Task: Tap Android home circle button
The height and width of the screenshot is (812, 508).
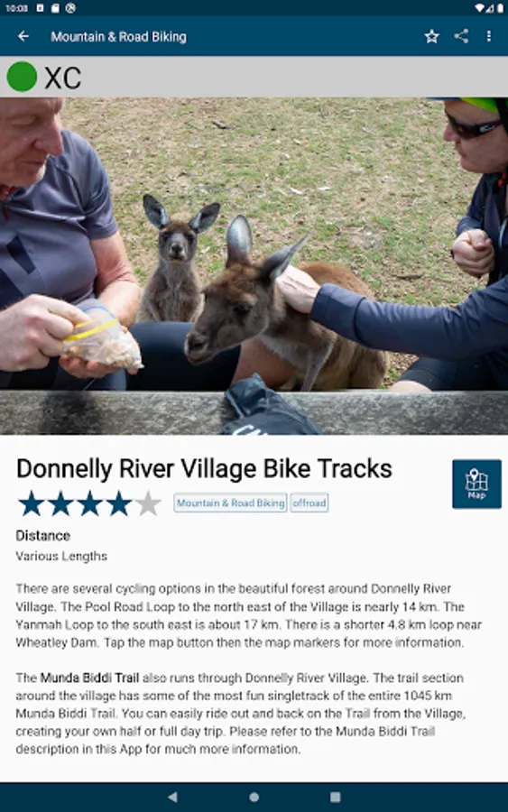Action: pos(254,797)
